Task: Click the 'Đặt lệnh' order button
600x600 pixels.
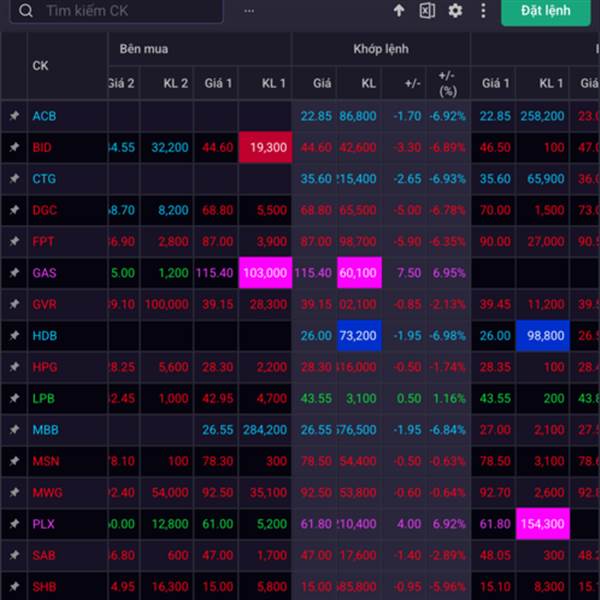Action: 546,11
